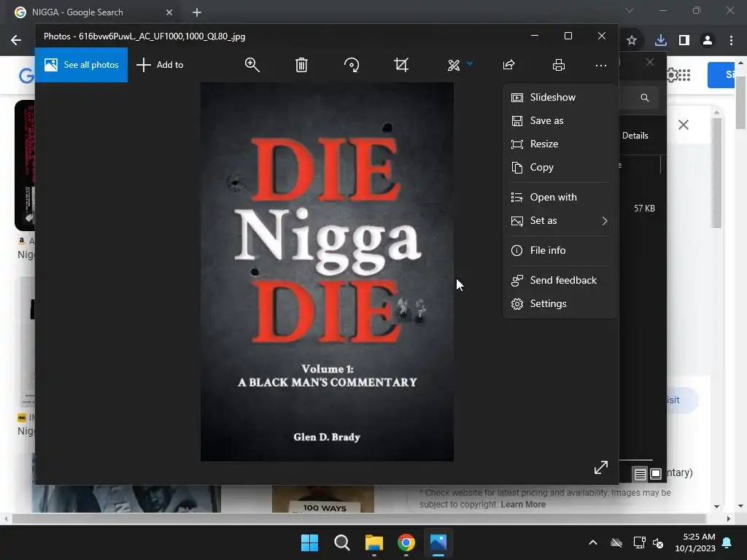Open Google apps grid icon
Image resolution: width=747 pixels, height=560 pixels.
pyautogui.click(x=684, y=75)
